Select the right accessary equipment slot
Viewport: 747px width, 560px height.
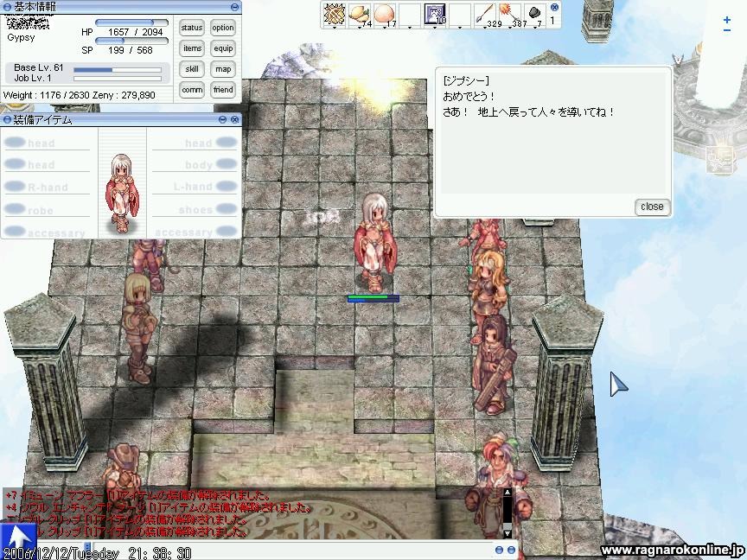195,232
